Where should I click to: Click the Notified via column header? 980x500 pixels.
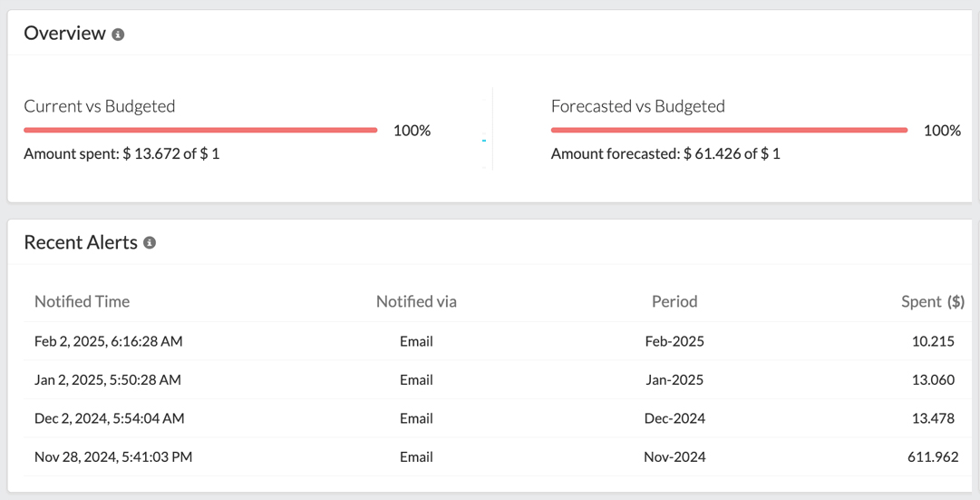click(x=416, y=301)
